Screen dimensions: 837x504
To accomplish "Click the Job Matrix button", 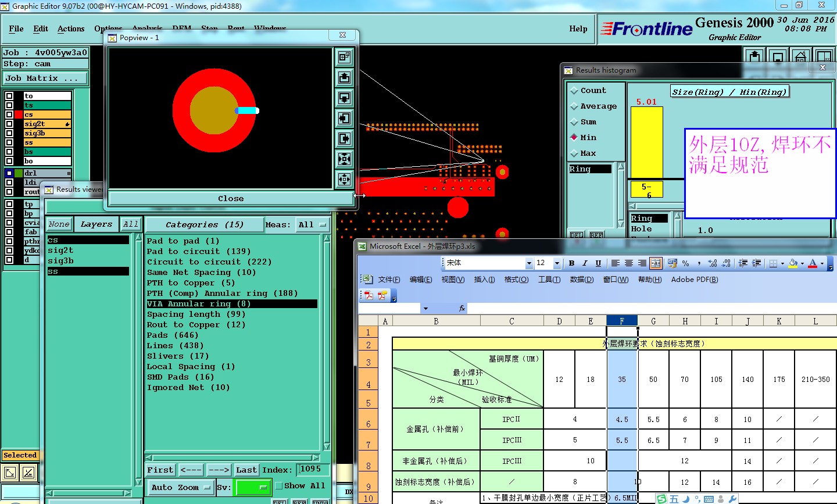I will point(45,78).
